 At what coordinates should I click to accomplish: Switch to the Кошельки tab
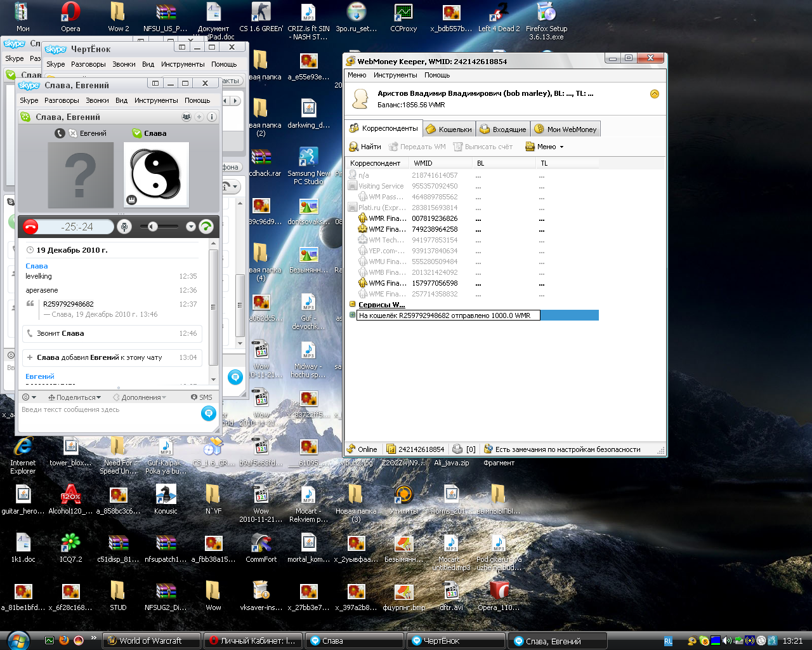click(x=449, y=129)
